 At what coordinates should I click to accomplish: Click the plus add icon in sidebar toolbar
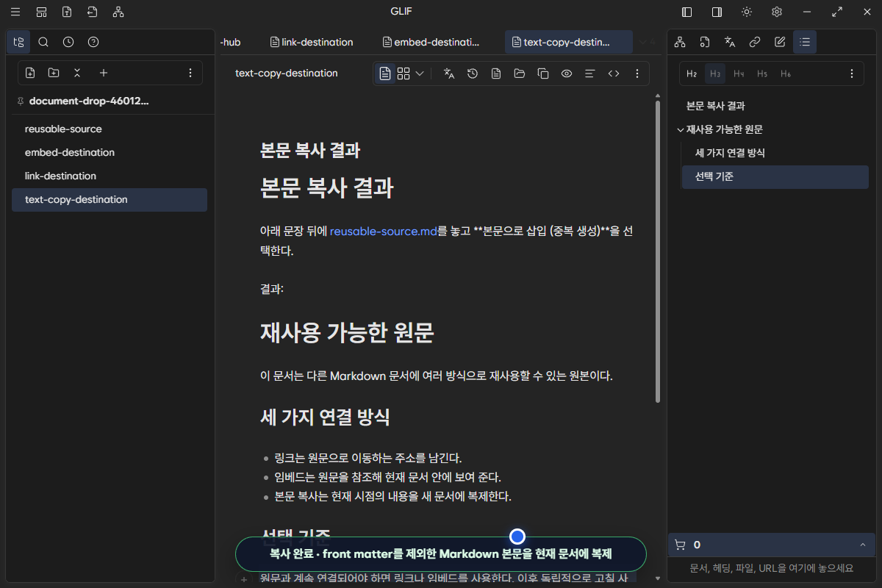click(104, 73)
